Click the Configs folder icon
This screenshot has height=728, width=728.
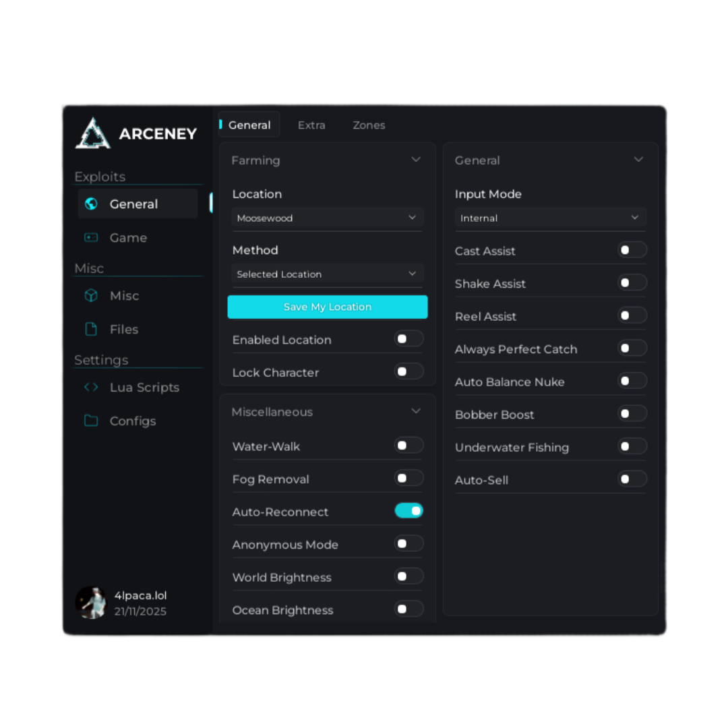(x=91, y=421)
